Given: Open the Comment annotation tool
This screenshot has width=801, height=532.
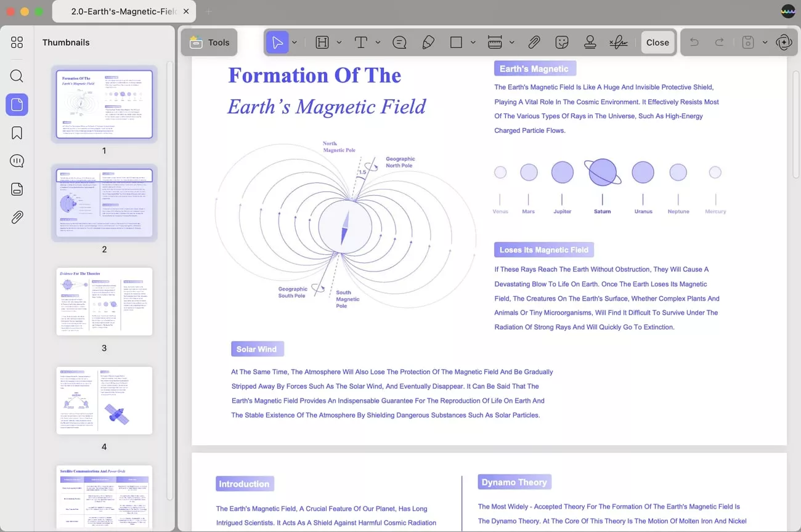Looking at the screenshot, I should [x=399, y=42].
